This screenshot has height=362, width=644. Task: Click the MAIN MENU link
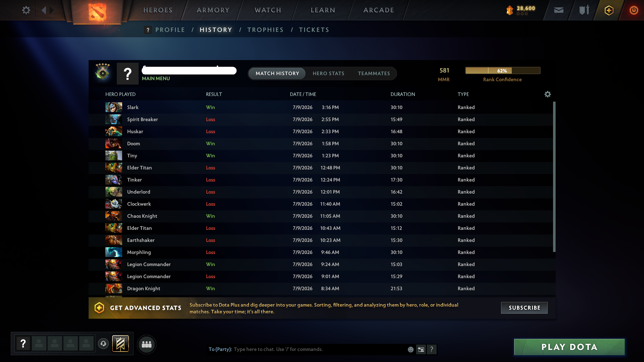[156, 79]
